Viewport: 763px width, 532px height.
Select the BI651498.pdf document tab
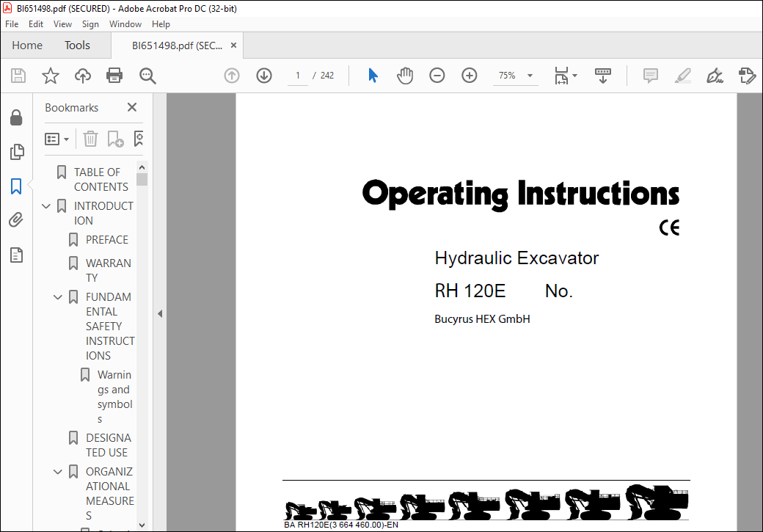coord(177,45)
